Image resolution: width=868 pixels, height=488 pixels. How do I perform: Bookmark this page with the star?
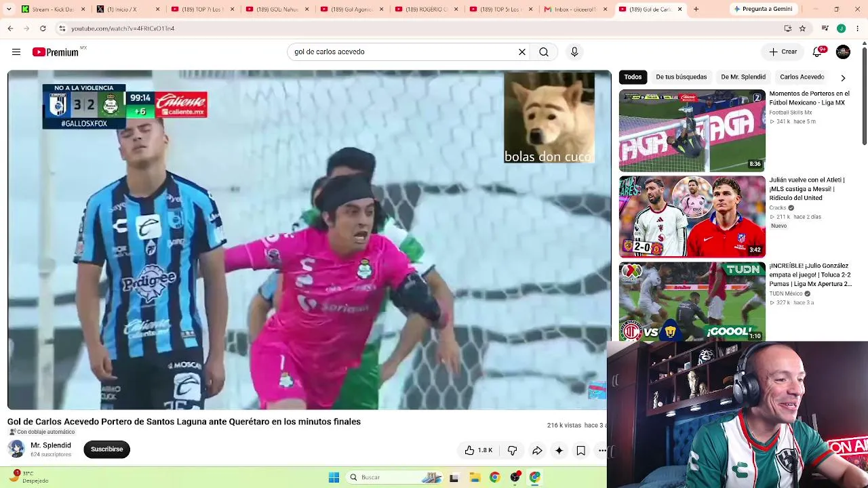coord(802,28)
